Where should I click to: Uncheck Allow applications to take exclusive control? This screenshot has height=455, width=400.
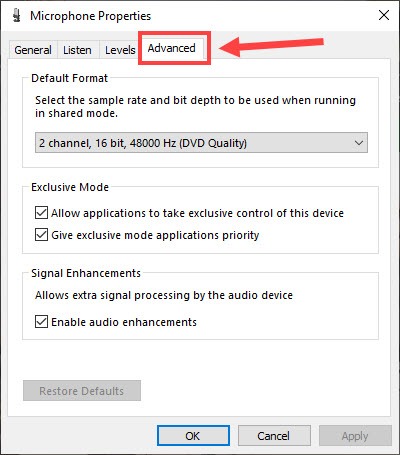(41, 213)
